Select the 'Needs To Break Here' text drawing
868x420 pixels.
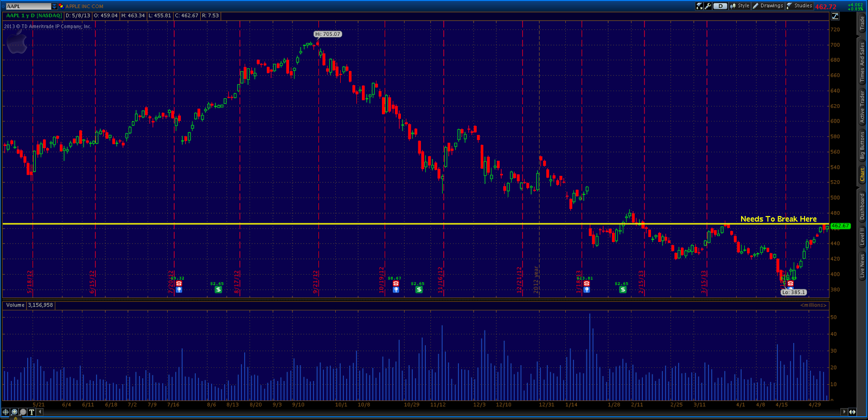coord(778,219)
